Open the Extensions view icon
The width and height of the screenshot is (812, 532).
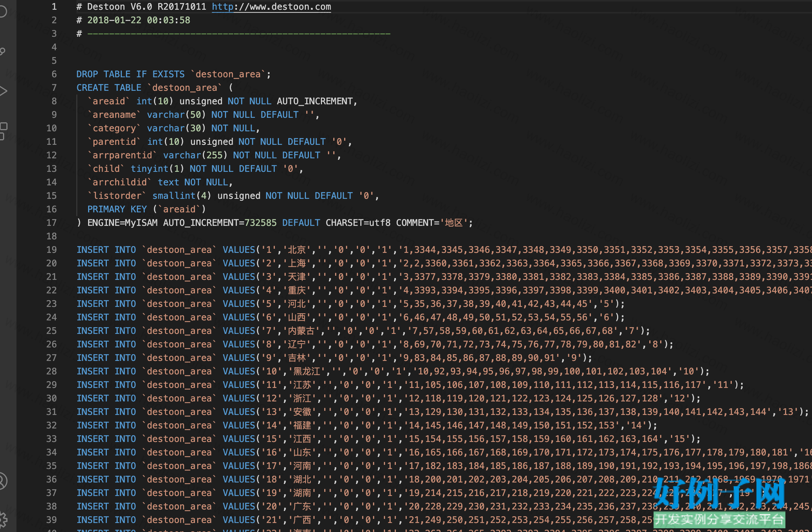[3, 131]
